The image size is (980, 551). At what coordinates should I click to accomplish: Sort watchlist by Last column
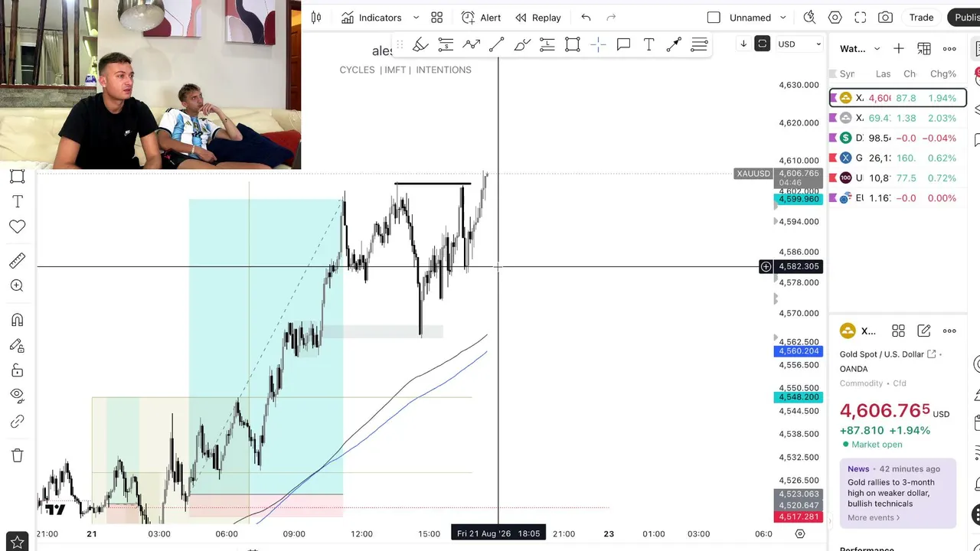tap(883, 73)
